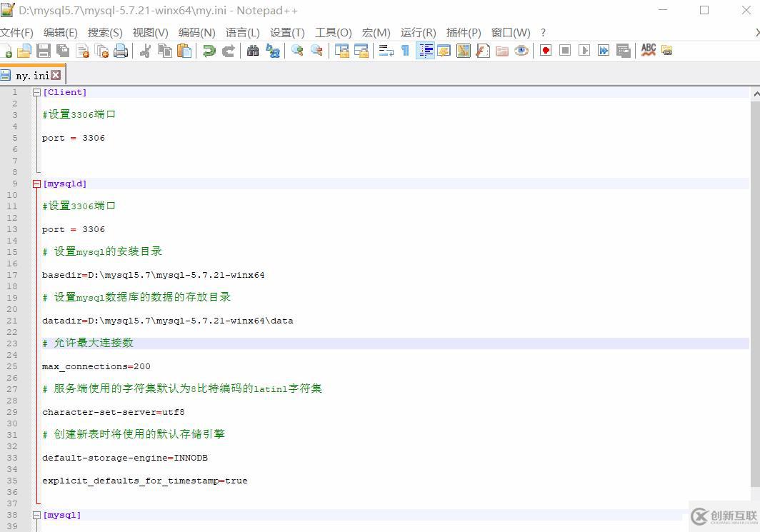The height and width of the screenshot is (532, 760).
Task: Toggle Folder as Workspace panel icon
Action: point(502,51)
